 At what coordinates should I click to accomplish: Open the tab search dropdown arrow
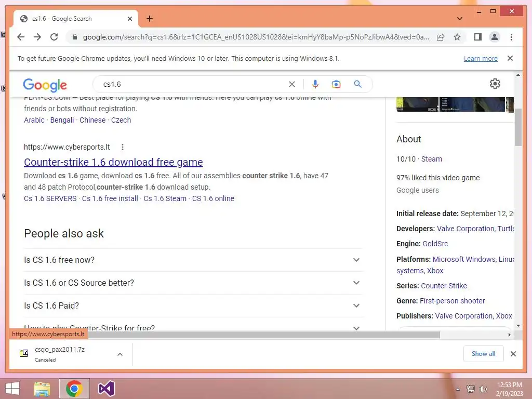459,19
